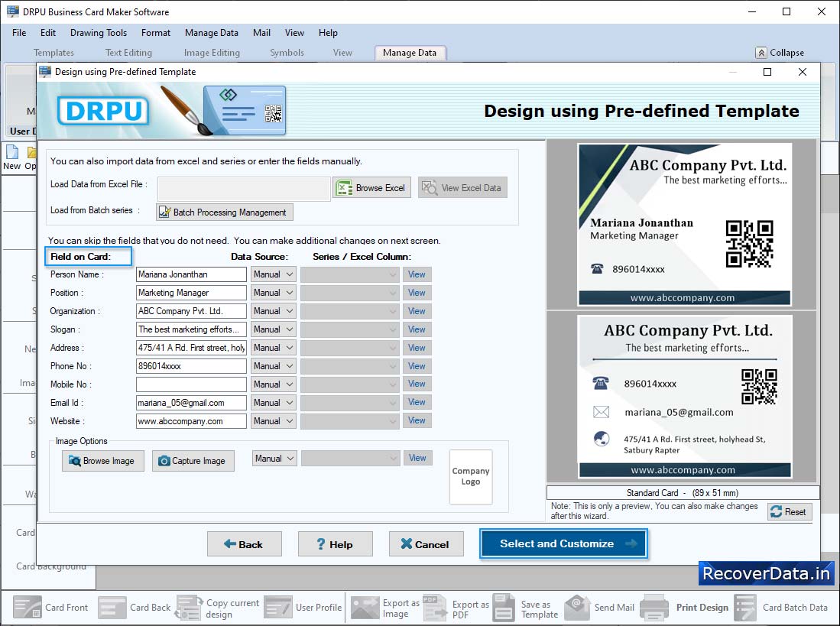Switch to the Manage Data tab

tap(410, 53)
